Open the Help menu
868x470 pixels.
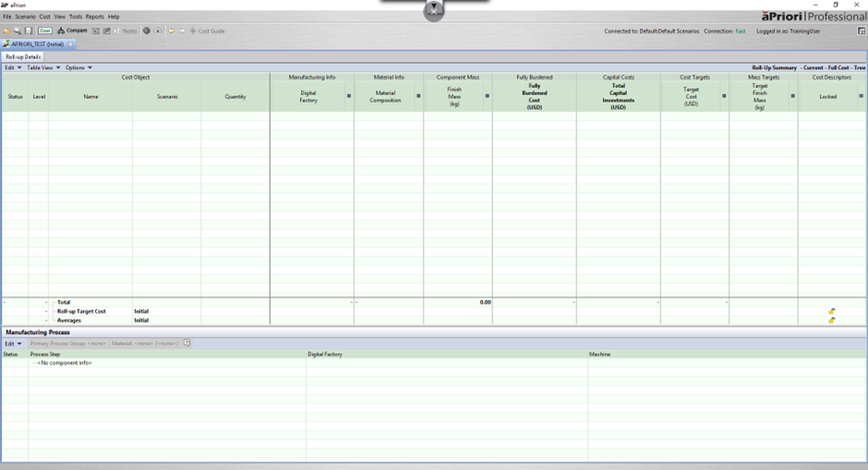[x=114, y=17]
